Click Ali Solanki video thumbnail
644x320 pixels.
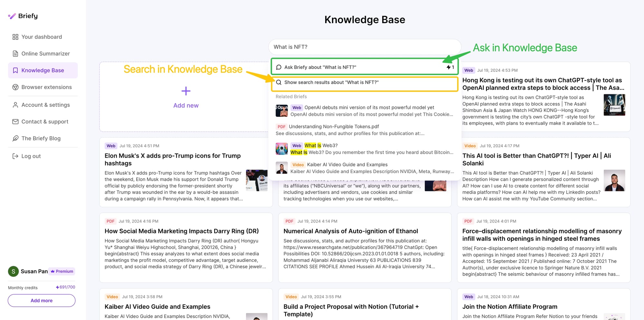click(x=614, y=180)
